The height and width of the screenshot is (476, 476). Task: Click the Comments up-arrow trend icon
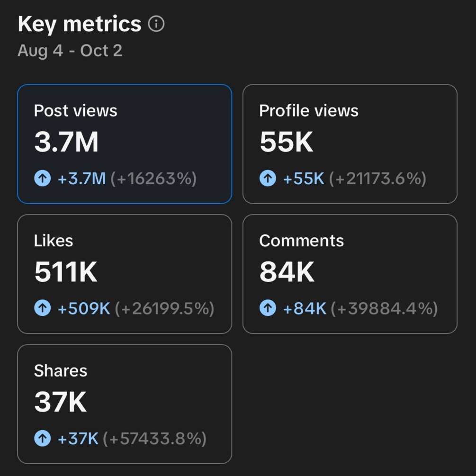click(268, 309)
